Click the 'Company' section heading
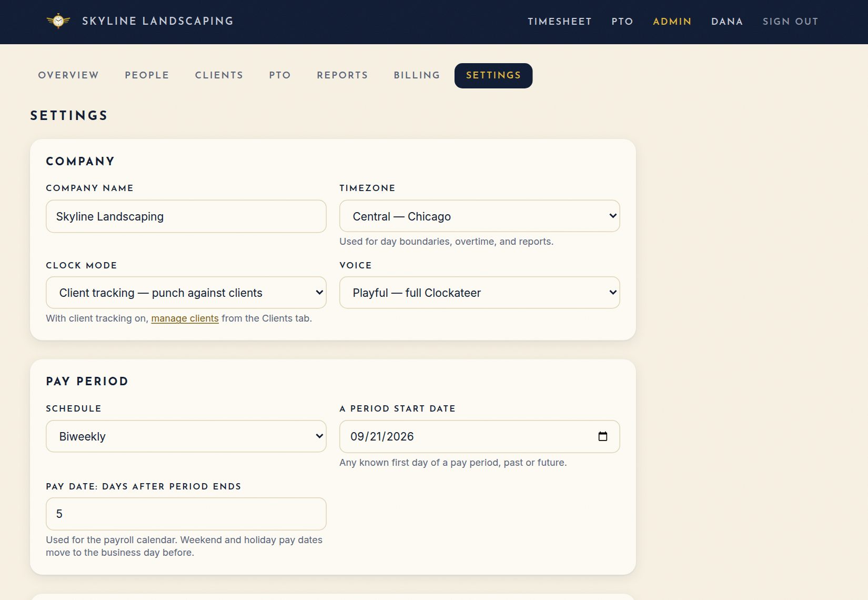This screenshot has width=868, height=600. coord(80,162)
